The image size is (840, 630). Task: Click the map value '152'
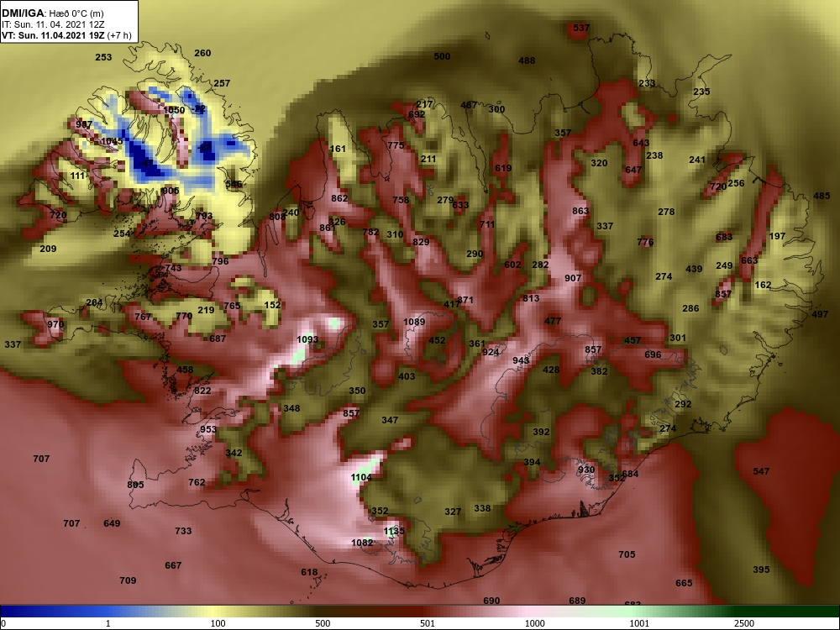pos(272,305)
